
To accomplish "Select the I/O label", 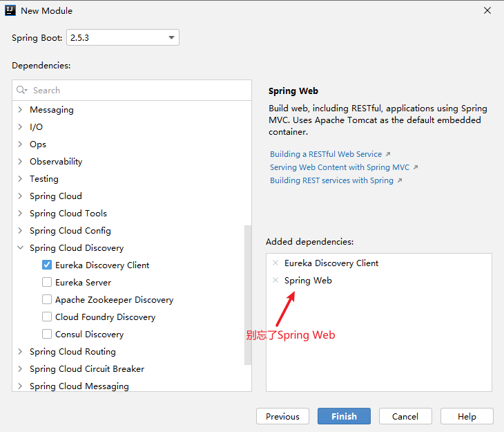I will [36, 126].
